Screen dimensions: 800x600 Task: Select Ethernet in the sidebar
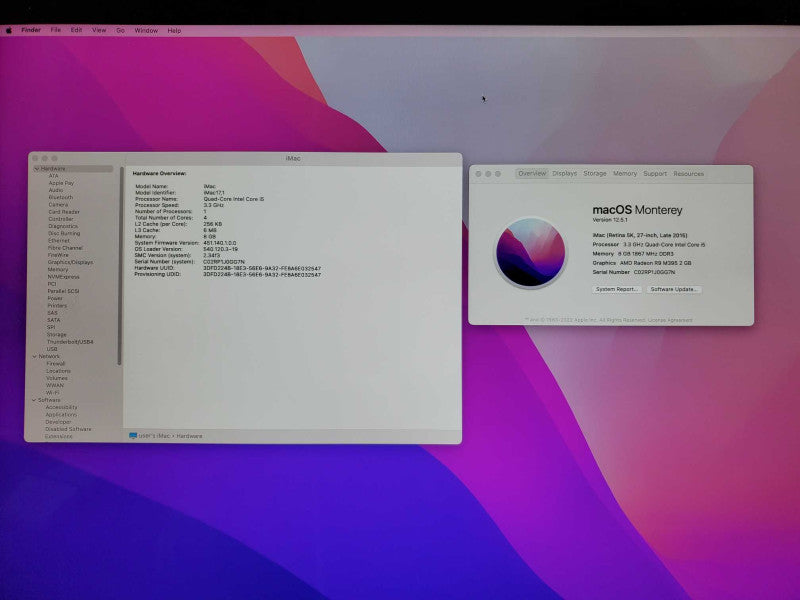point(59,240)
